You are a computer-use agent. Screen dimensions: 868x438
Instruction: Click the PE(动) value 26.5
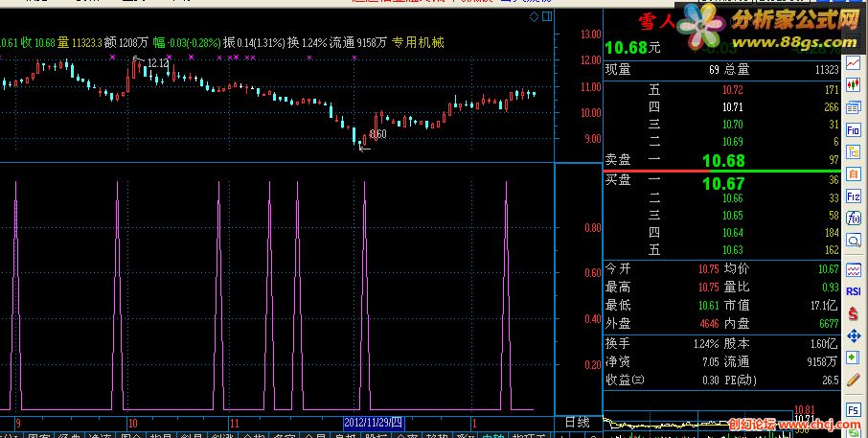831,380
